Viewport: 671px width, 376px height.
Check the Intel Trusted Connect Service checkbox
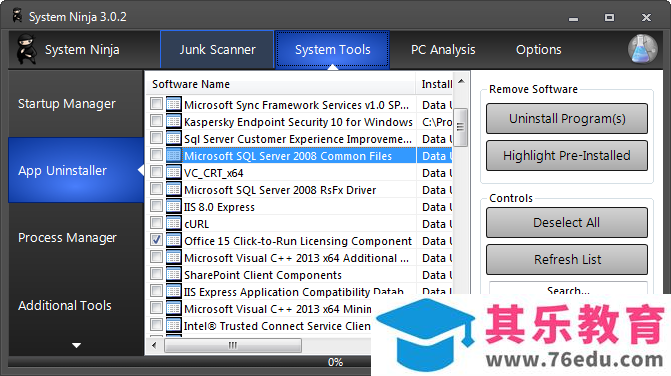[156, 325]
